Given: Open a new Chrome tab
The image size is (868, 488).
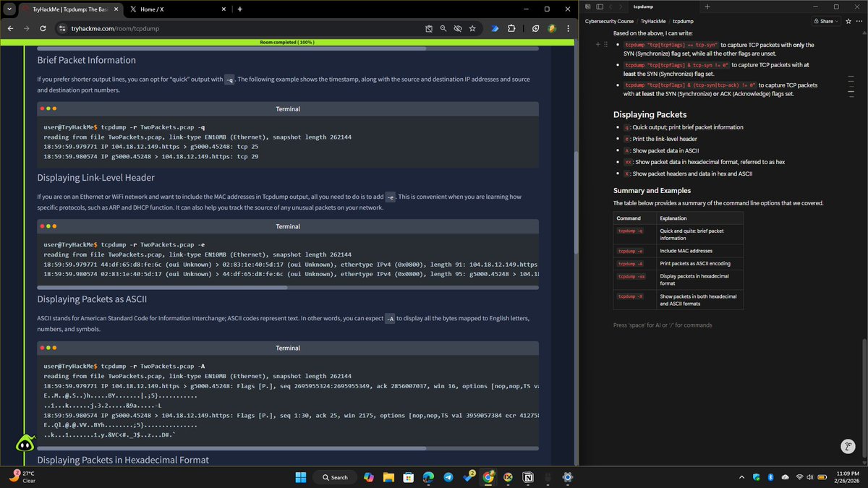Looking at the screenshot, I should coord(239,9).
